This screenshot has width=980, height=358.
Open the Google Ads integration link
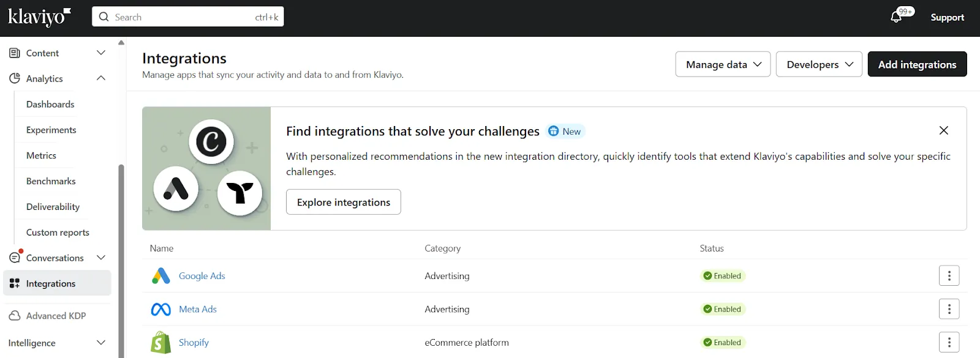202,276
